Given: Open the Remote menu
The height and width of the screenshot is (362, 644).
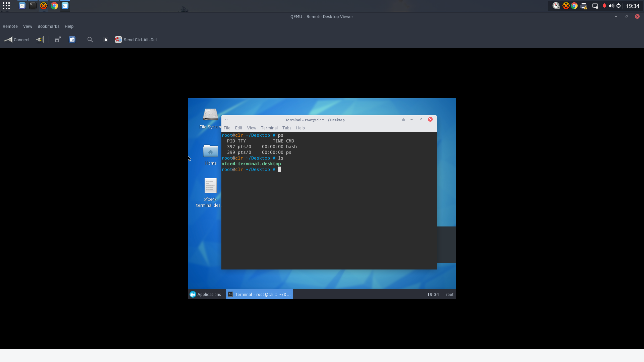Looking at the screenshot, I should (x=10, y=26).
